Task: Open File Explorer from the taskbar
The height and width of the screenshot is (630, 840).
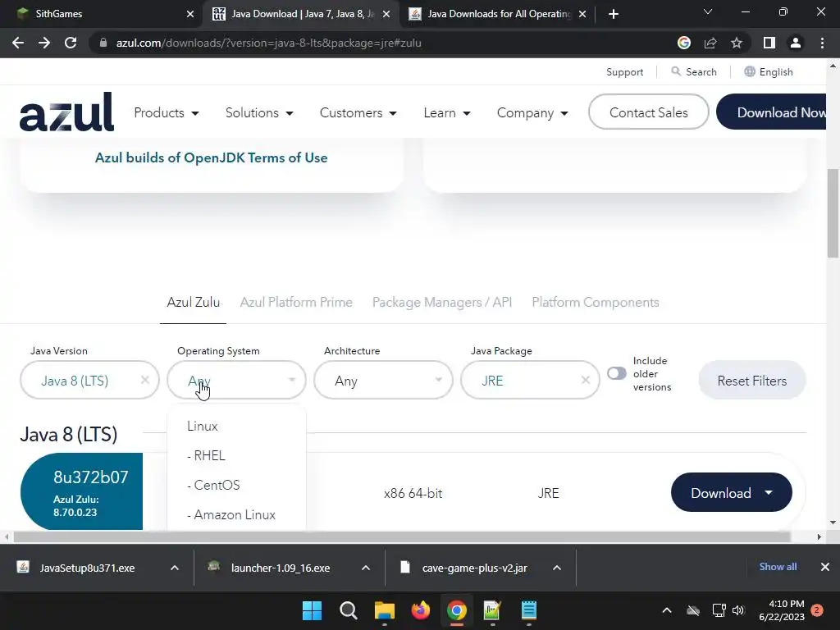Action: 384,610
